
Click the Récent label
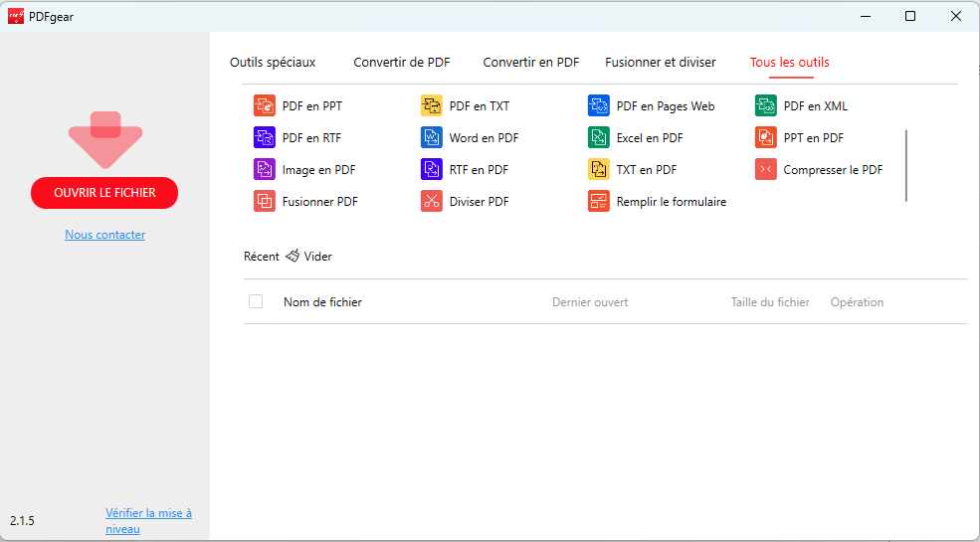[x=262, y=256]
